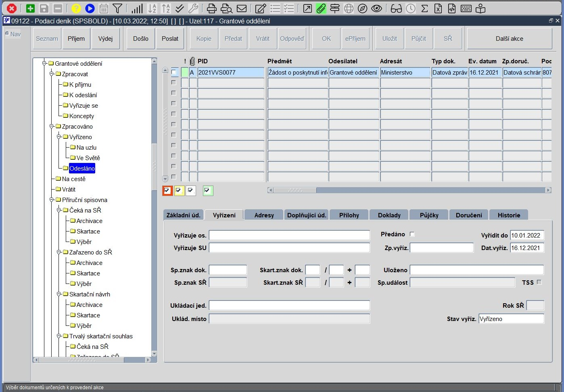Image resolution: width=564 pixels, height=392 pixels.
Task: Collapse the Skartační návrh tree node
Action: 59,294
